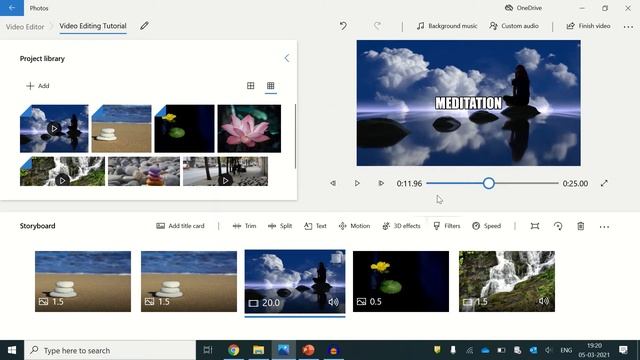The width and height of the screenshot is (640, 360).
Task: Open File Explorer from the taskbar
Action: click(x=258, y=350)
